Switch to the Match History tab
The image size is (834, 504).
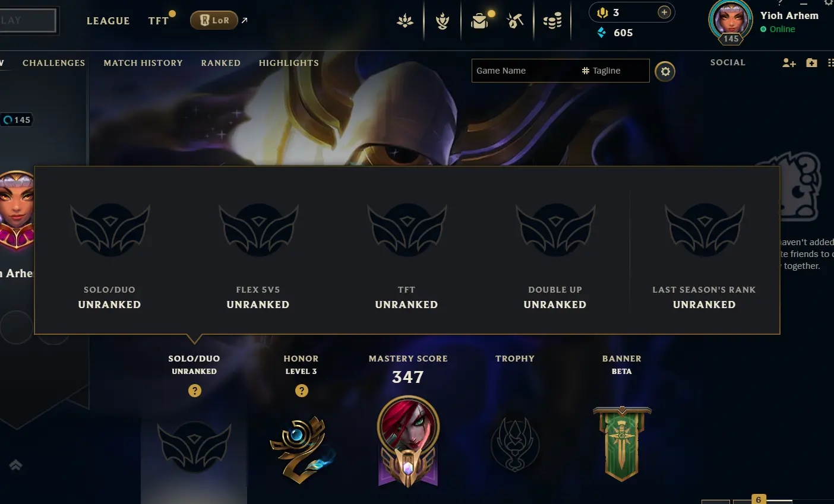(x=143, y=63)
